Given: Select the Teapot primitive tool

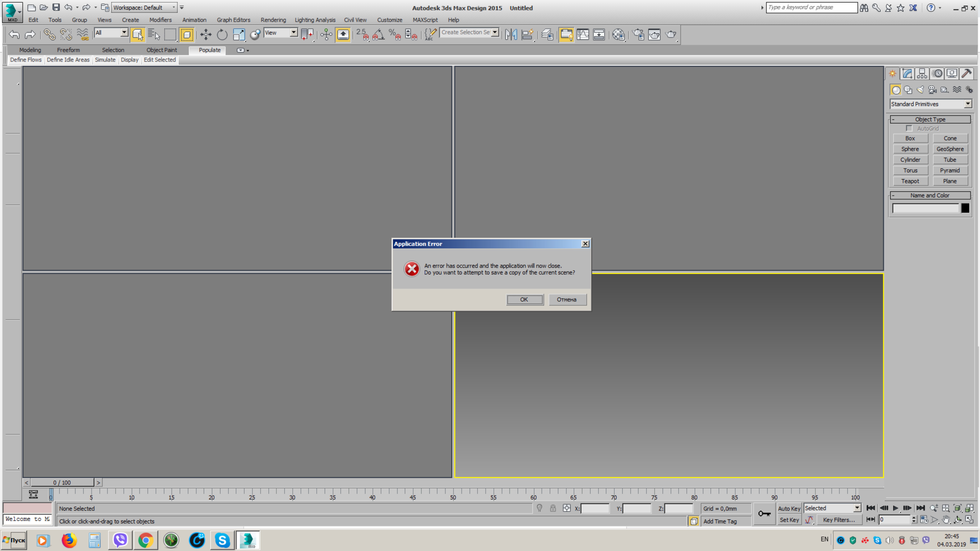Looking at the screenshot, I should pyautogui.click(x=910, y=180).
